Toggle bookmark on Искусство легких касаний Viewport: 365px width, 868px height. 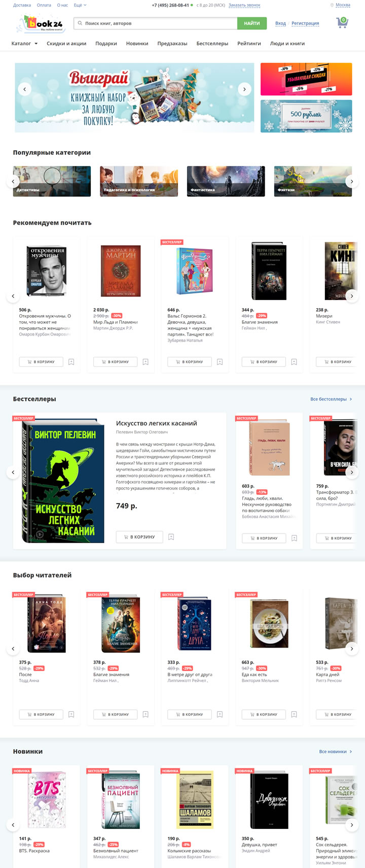[171, 537]
